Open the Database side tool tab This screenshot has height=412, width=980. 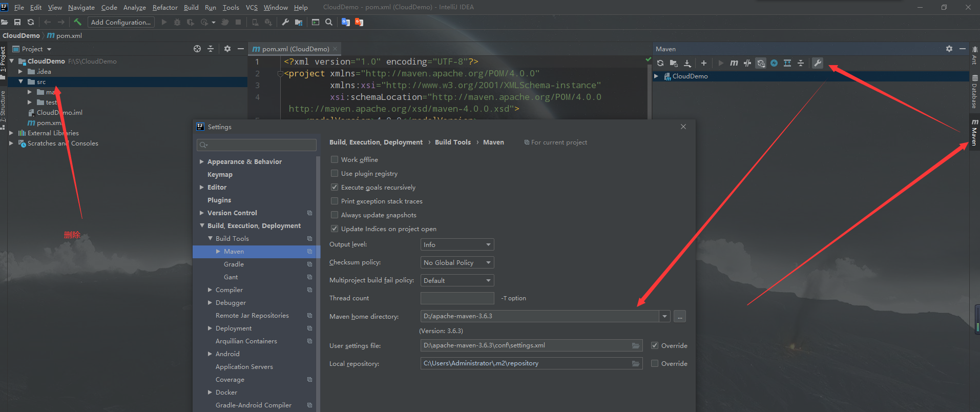(x=974, y=91)
